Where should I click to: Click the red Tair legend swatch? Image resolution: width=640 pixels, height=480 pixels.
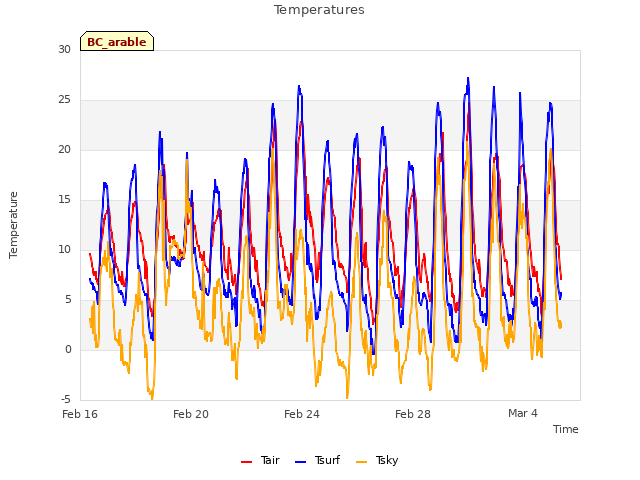pos(247,462)
